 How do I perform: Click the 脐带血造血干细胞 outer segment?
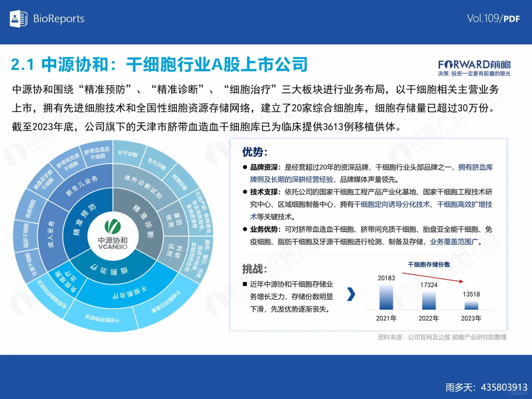[98, 153]
